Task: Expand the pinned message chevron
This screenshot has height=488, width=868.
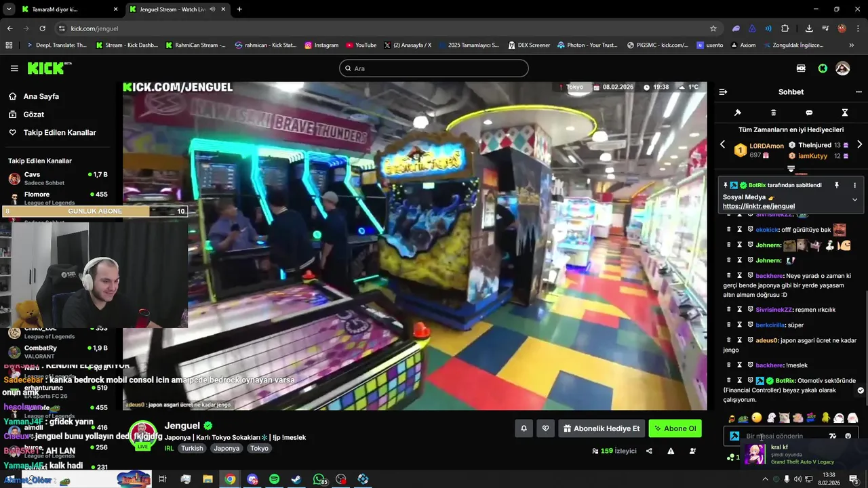Action: 854,199
